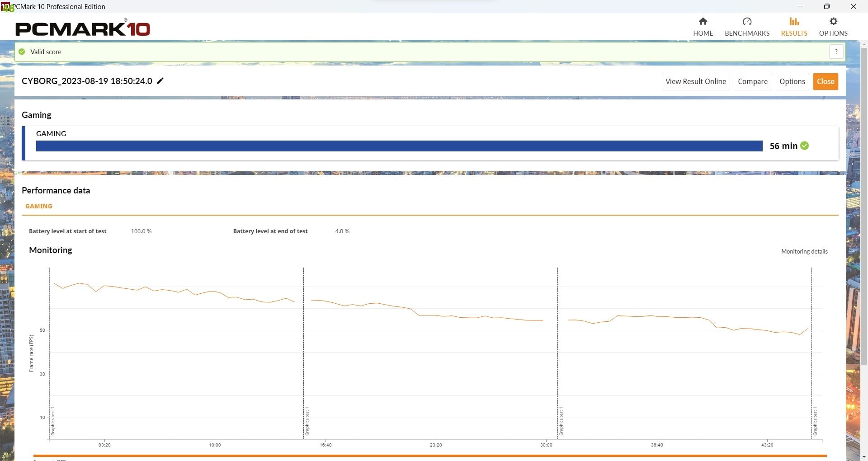Click the question mark help button

pyautogui.click(x=836, y=52)
